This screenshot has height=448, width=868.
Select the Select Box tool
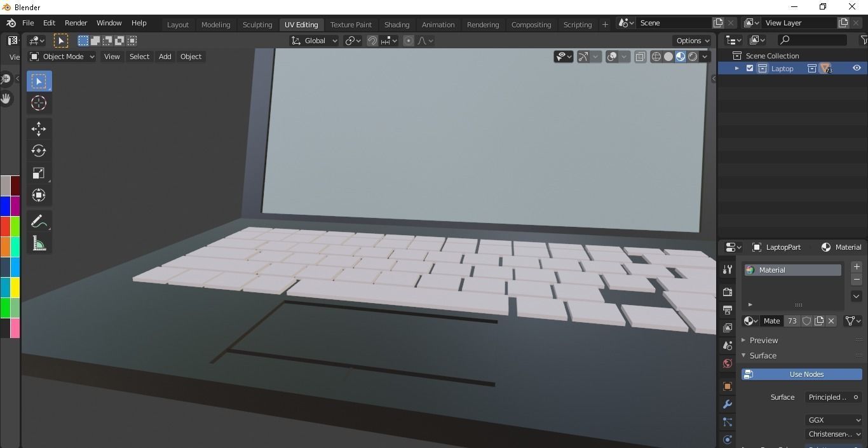coord(39,81)
